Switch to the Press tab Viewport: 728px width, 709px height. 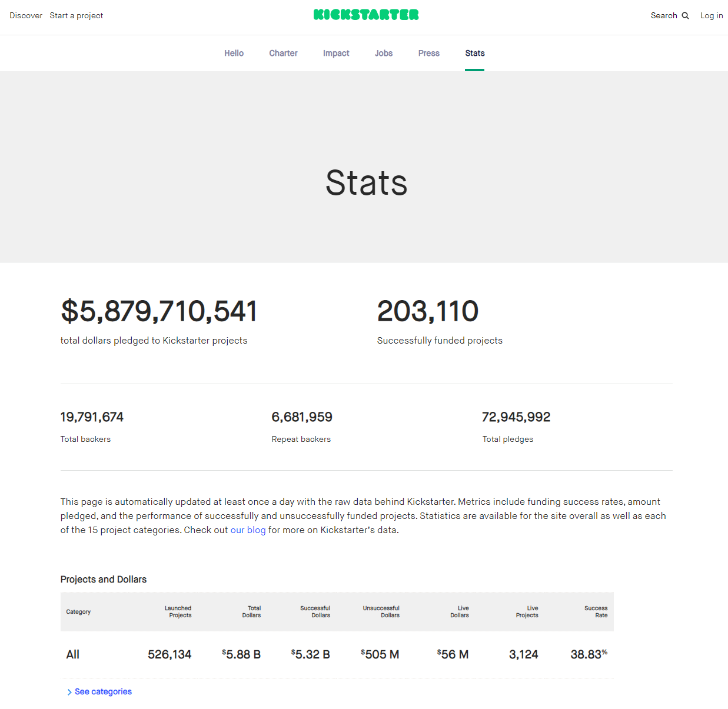coord(429,53)
